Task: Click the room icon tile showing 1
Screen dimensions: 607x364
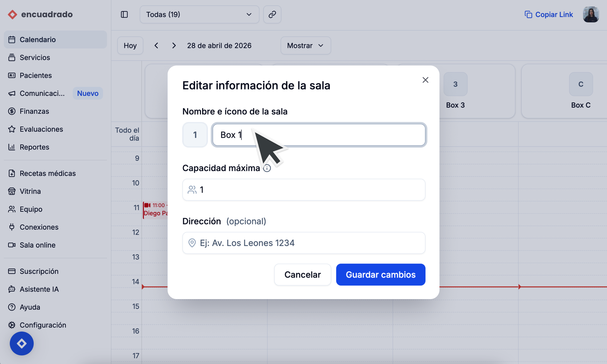Action: (x=195, y=135)
